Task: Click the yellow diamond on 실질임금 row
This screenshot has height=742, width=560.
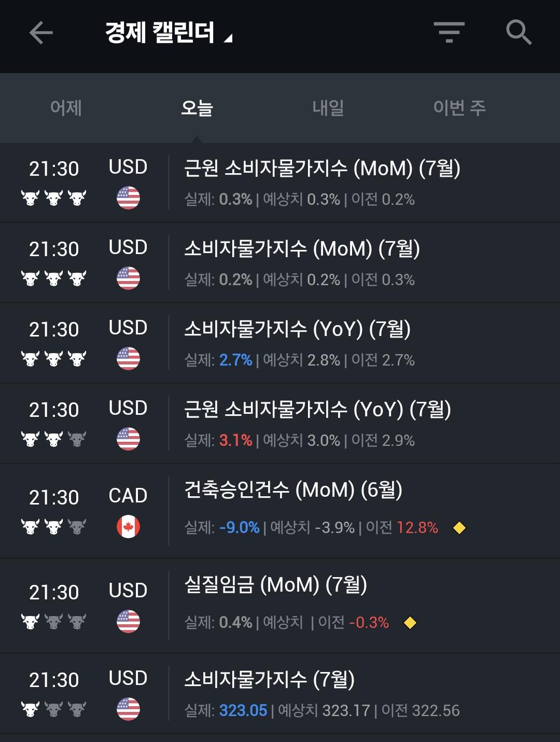Action: click(x=410, y=622)
